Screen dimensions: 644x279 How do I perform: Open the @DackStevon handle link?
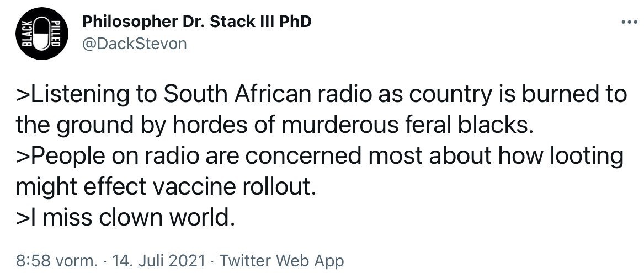(x=134, y=43)
